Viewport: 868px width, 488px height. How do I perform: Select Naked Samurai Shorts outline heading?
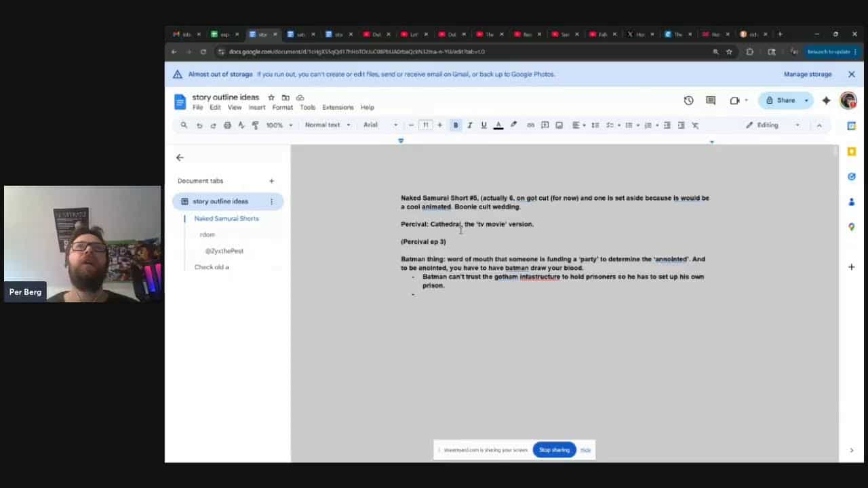click(x=226, y=219)
